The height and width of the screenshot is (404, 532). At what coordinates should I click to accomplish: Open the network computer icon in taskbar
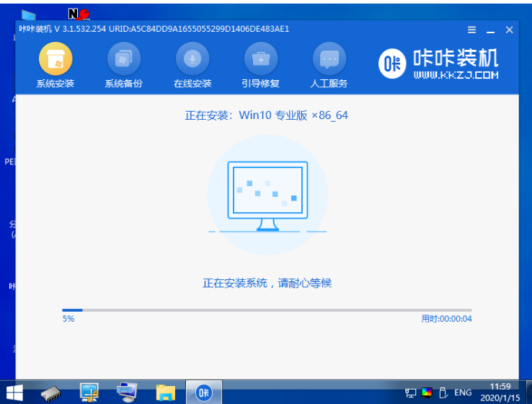click(x=90, y=392)
